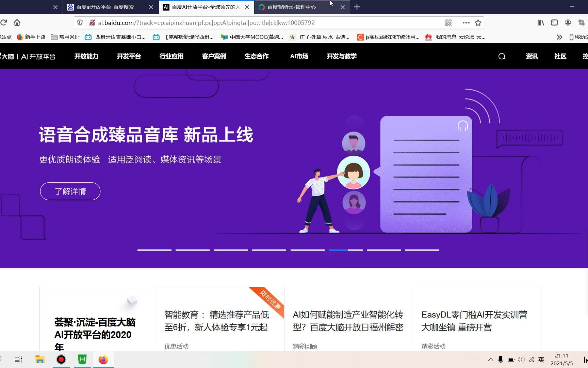
Task: Click the AI开放平台 logo
Action: click(x=28, y=56)
